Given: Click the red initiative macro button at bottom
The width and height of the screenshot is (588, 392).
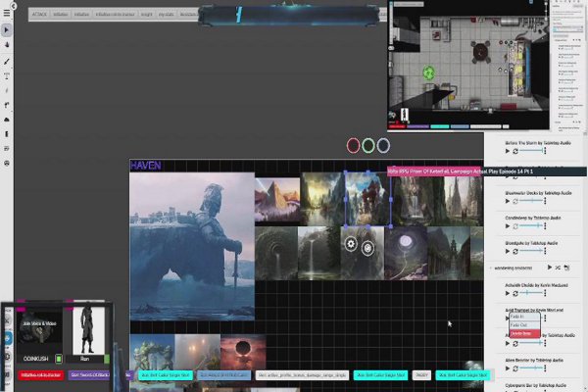Looking at the screenshot, I should tap(41, 374).
